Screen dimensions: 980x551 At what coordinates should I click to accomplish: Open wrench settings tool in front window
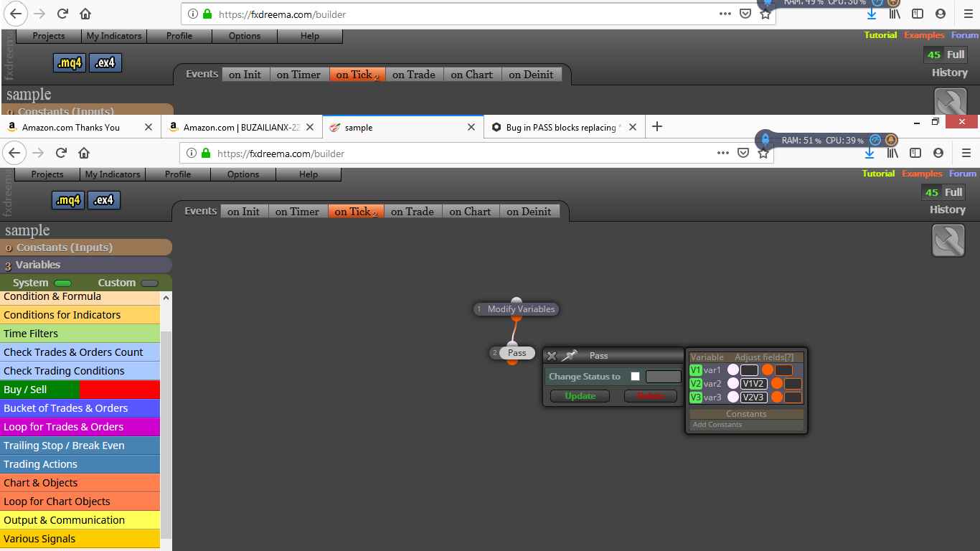click(948, 240)
